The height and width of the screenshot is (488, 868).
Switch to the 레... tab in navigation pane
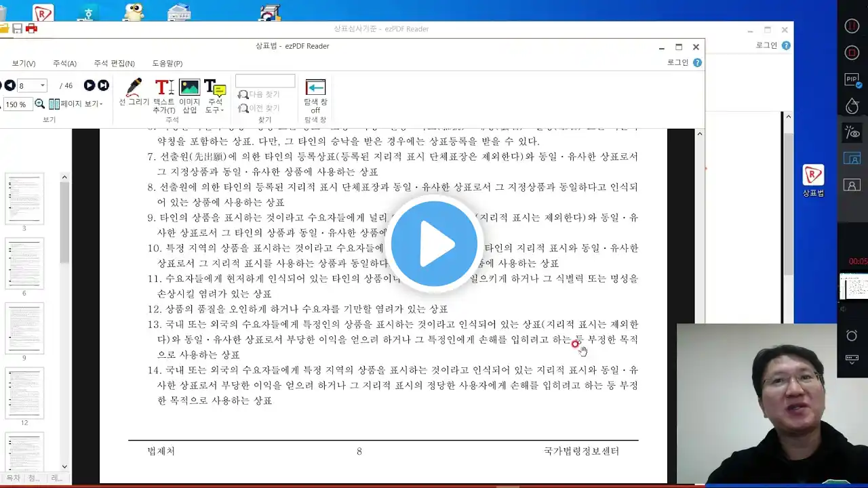[57, 478]
